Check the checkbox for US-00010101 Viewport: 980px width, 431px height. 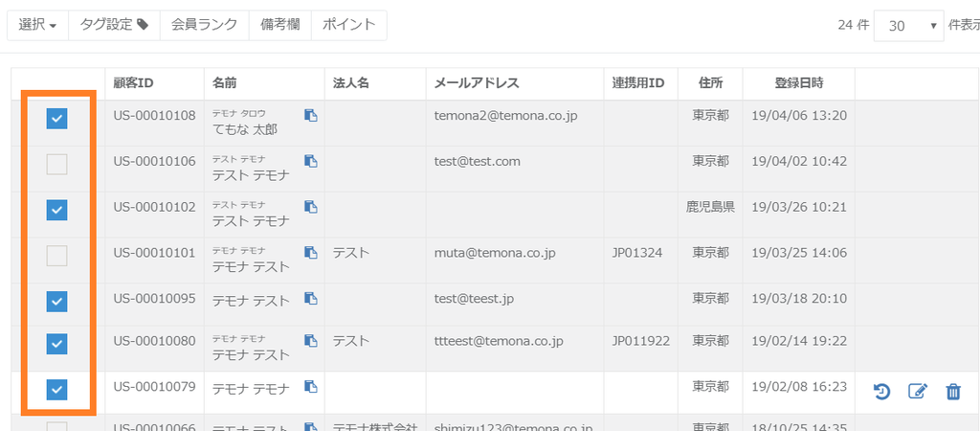click(x=57, y=256)
